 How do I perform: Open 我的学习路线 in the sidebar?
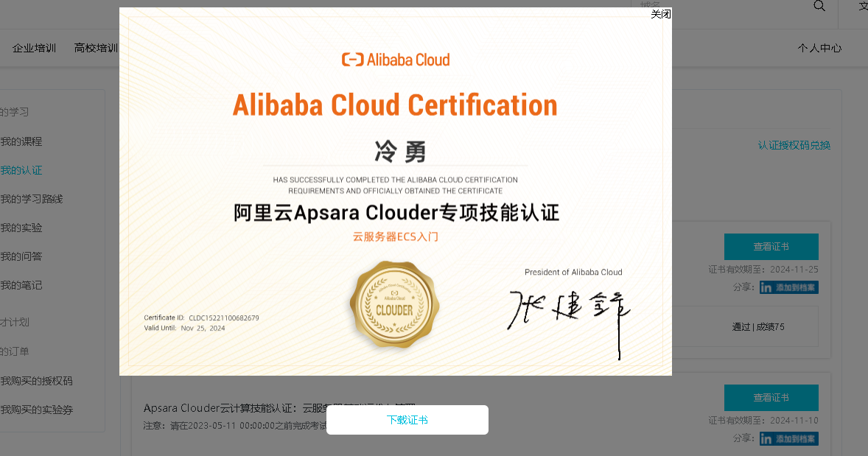[x=31, y=199]
